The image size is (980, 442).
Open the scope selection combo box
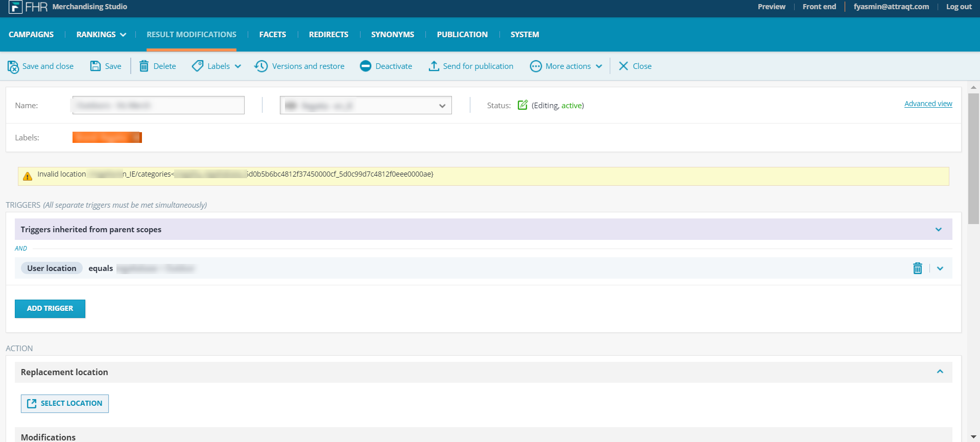point(366,105)
